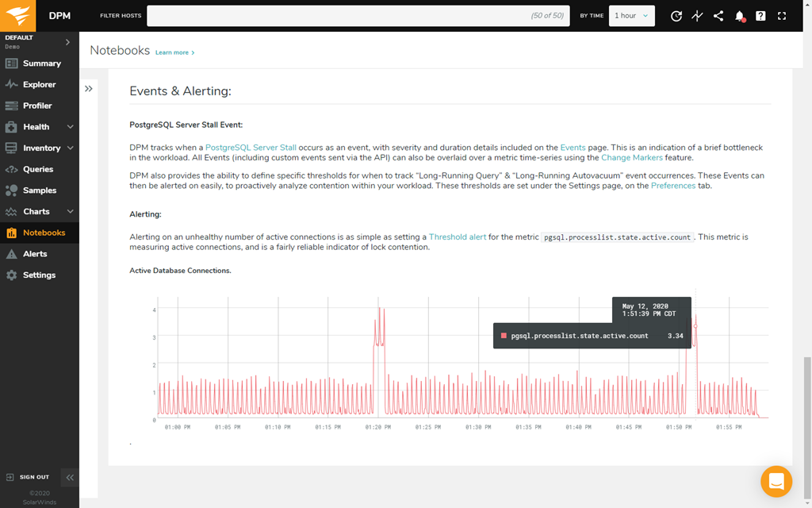Click the refresh icon in top bar
Image resolution: width=812 pixels, height=508 pixels.
[x=676, y=16]
